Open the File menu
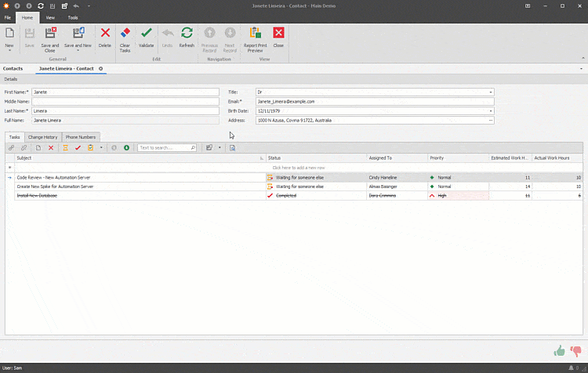 8,16
